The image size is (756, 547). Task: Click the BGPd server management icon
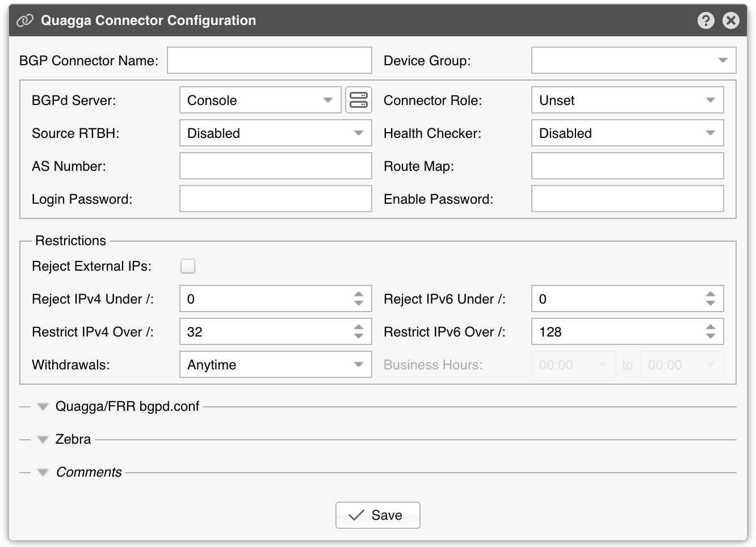click(x=359, y=100)
